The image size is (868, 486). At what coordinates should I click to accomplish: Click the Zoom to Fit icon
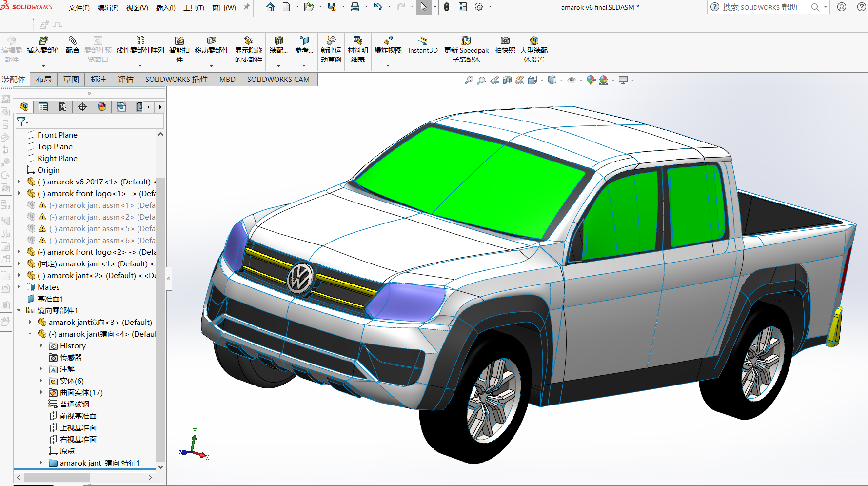click(x=469, y=80)
